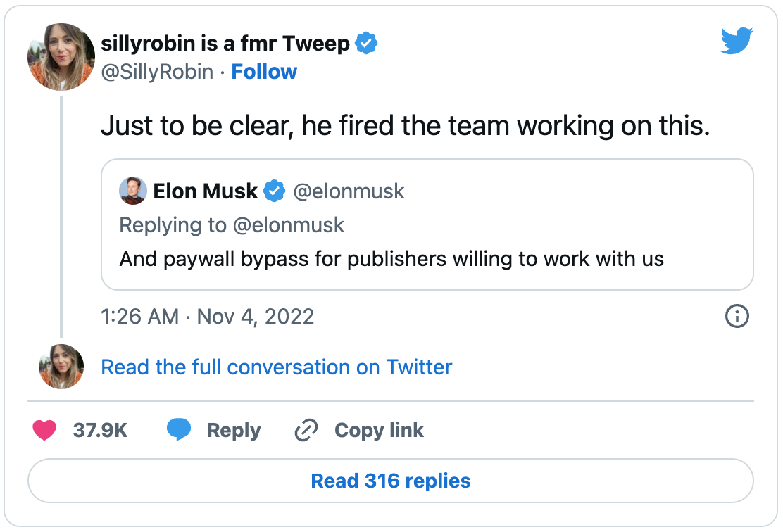This screenshot has height=532, width=783.
Task: Click the @SillyRobin handle
Action: click(157, 72)
